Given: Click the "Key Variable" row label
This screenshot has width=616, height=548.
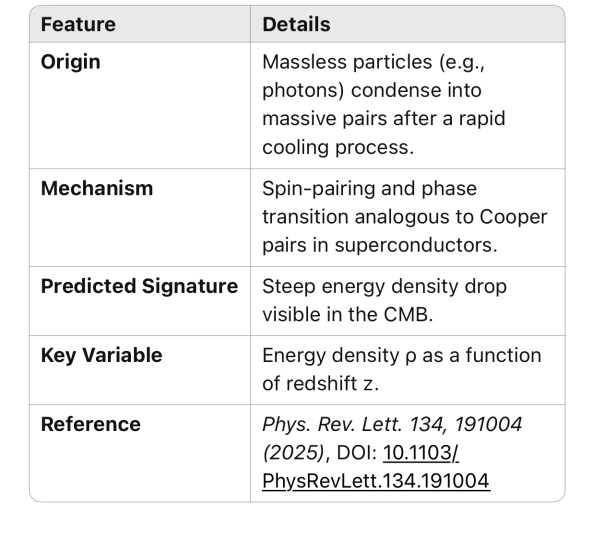Looking at the screenshot, I should [x=101, y=355].
